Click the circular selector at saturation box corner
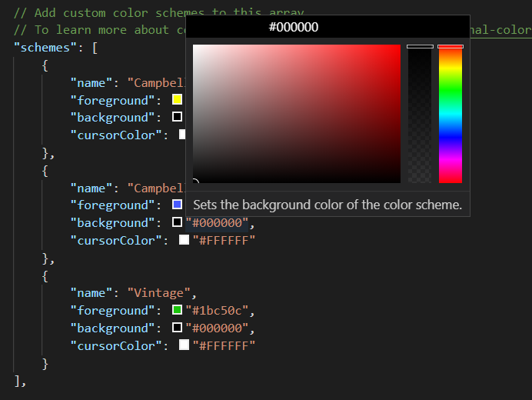The image size is (532, 400). click(195, 182)
